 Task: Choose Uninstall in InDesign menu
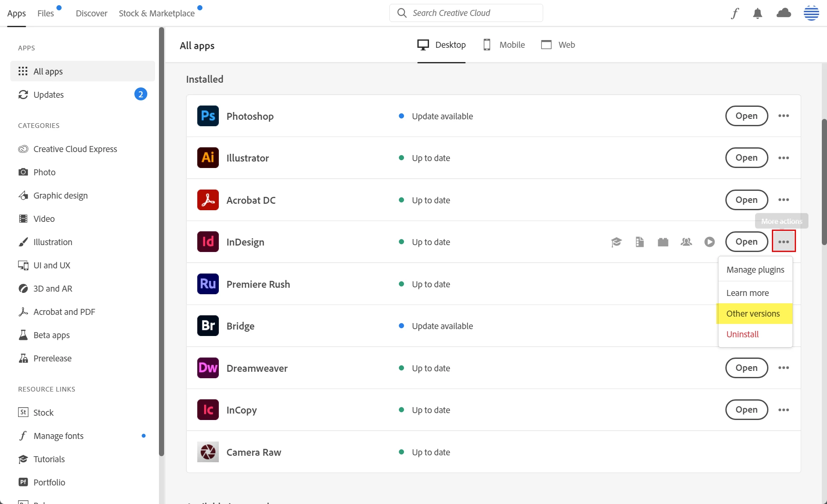[x=743, y=334]
